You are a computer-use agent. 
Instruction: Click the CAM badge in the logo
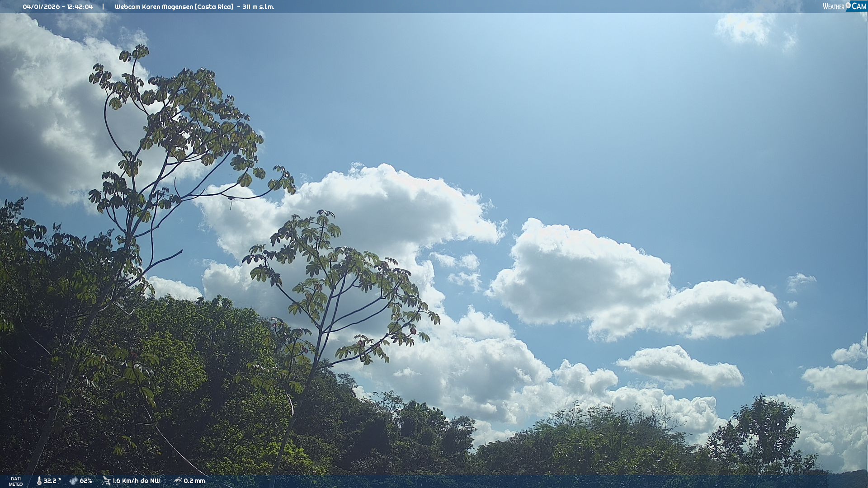coord(859,6)
